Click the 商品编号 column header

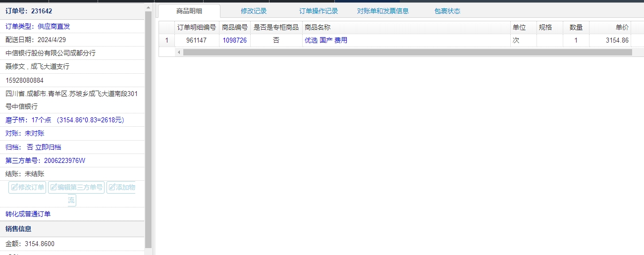coord(235,27)
